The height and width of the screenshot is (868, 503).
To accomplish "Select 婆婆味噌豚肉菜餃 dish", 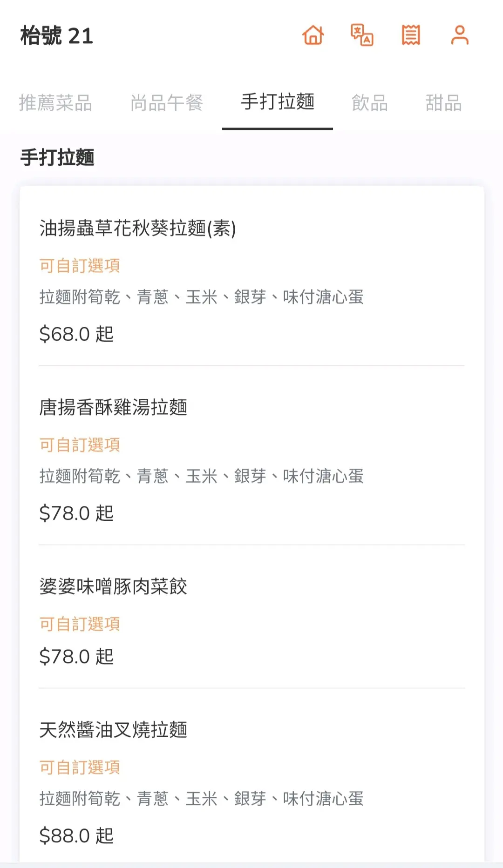I will [x=113, y=586].
